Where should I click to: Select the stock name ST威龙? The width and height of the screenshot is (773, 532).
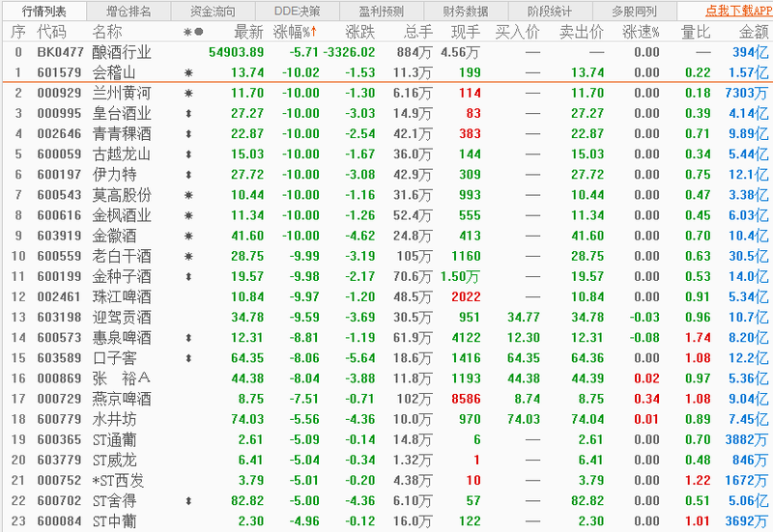click(x=114, y=461)
